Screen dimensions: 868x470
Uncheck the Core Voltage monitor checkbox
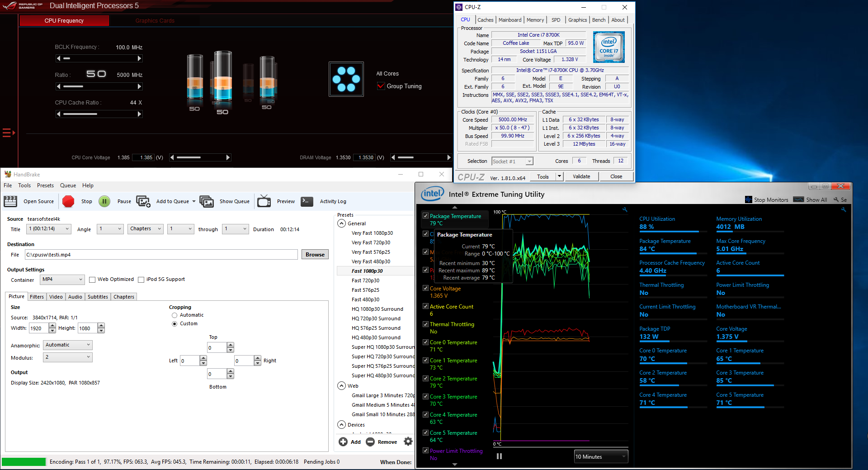coord(425,288)
